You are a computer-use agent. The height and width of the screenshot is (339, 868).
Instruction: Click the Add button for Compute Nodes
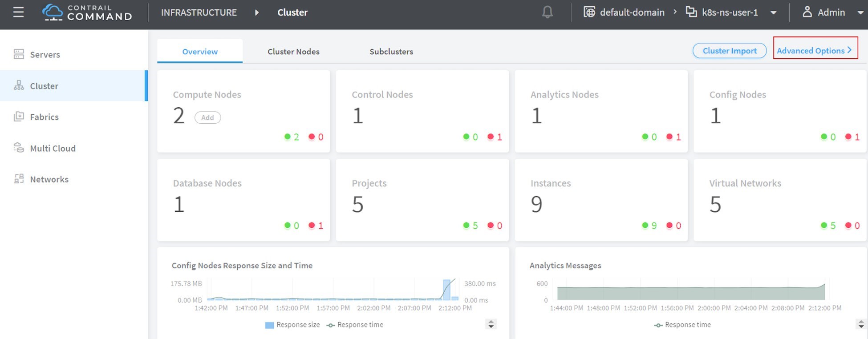point(207,117)
